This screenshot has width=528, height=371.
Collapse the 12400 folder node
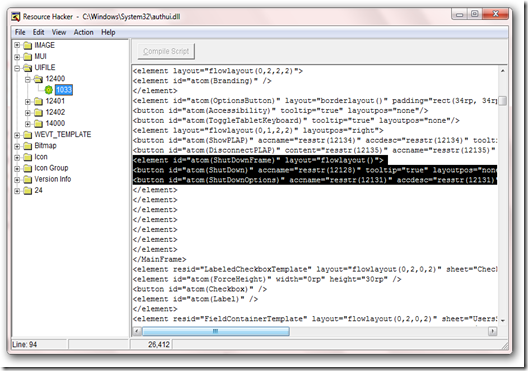(28, 79)
